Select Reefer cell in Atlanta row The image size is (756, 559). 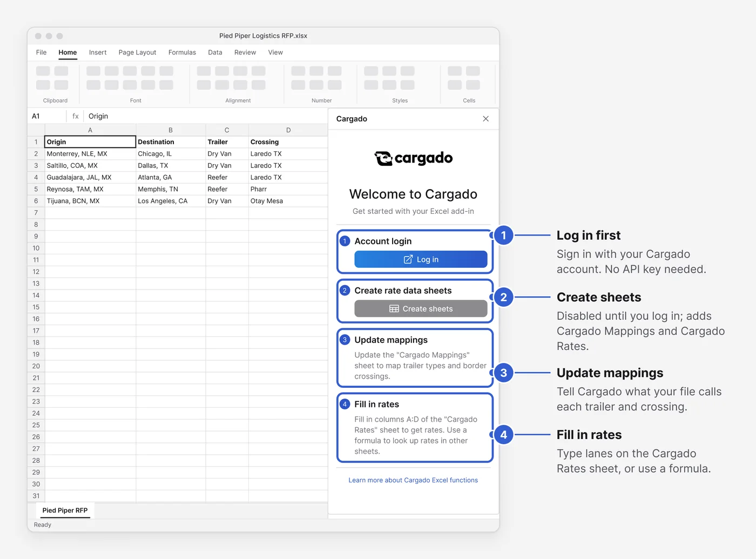tap(227, 177)
